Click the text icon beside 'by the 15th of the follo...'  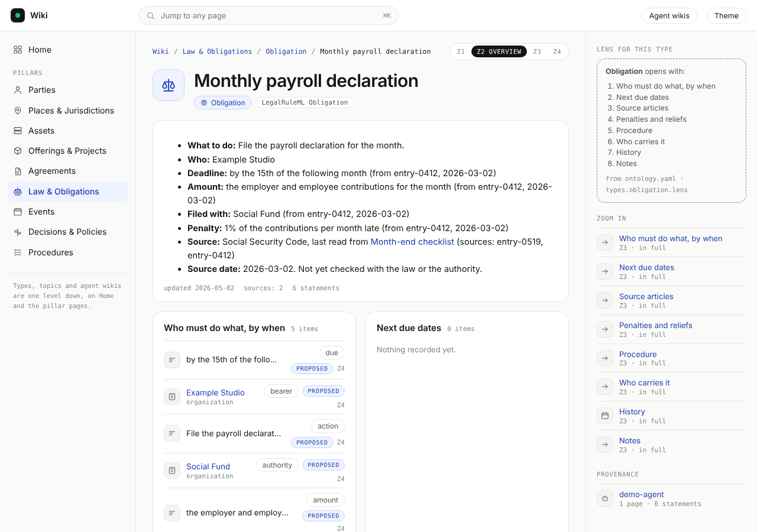[172, 360]
